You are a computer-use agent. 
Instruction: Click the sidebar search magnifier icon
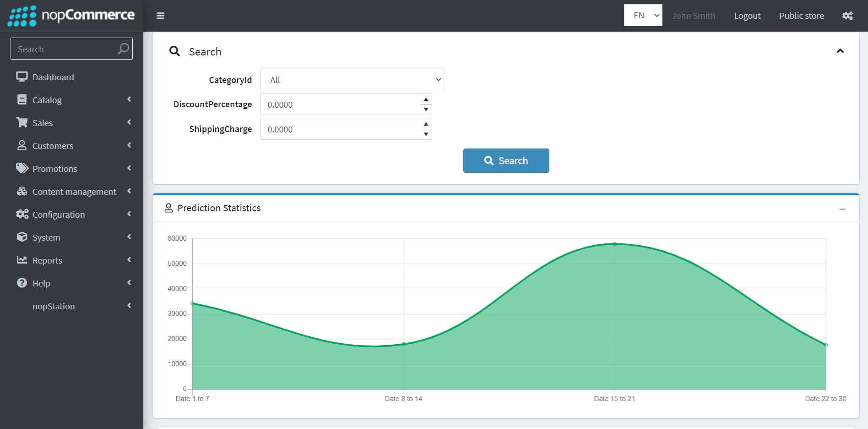click(123, 49)
